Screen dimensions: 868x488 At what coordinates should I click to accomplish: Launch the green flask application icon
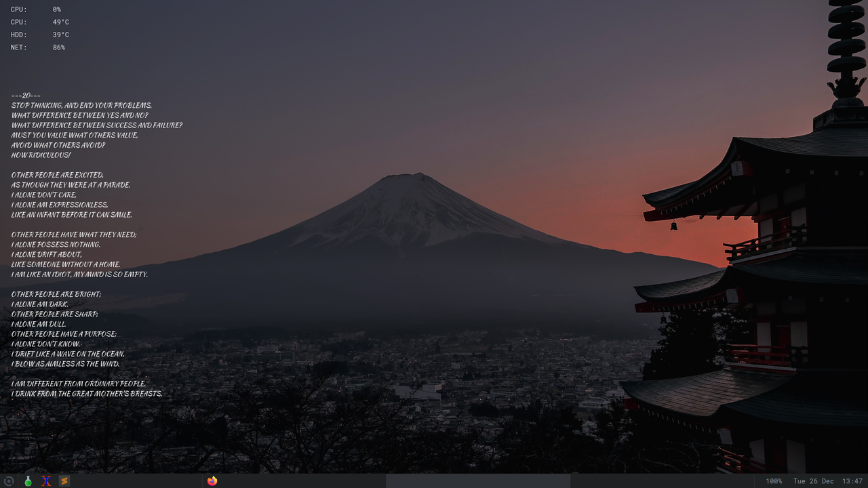click(28, 481)
